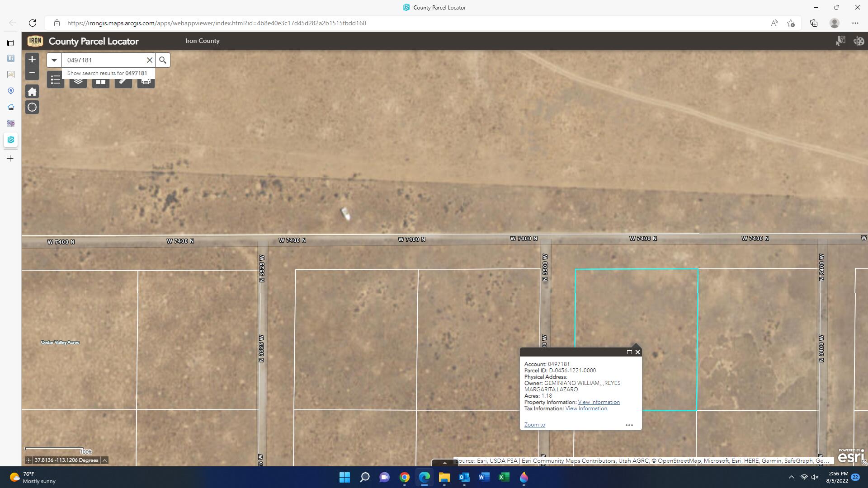Expand the coordinates widget chevron
Viewport: 868px width, 488px height.
104,460
